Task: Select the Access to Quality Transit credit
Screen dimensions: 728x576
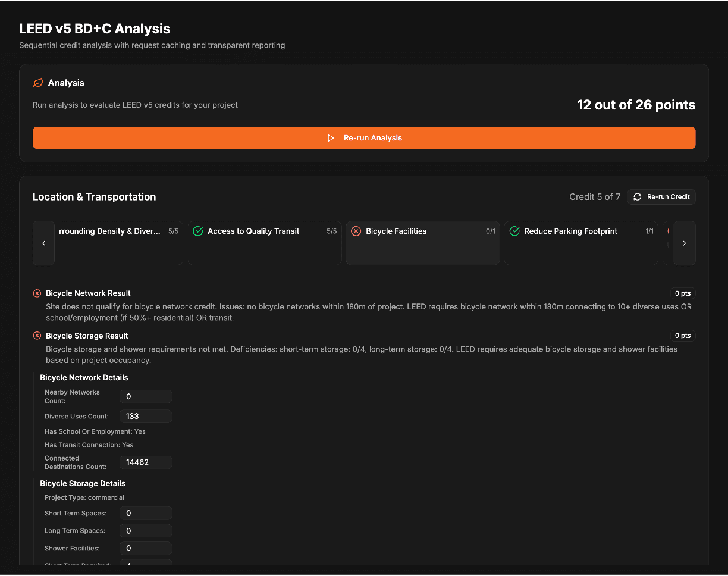Action: 265,243
